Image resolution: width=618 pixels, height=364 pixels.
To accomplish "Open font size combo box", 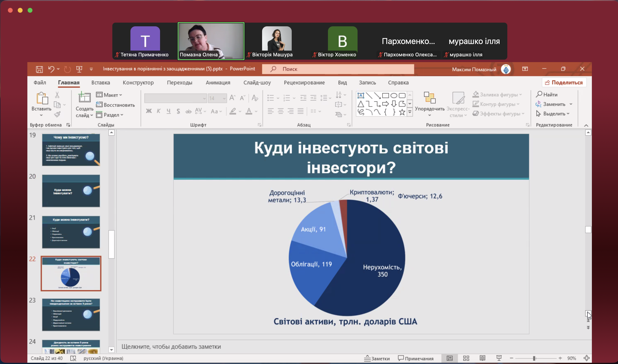I will click(x=224, y=98).
